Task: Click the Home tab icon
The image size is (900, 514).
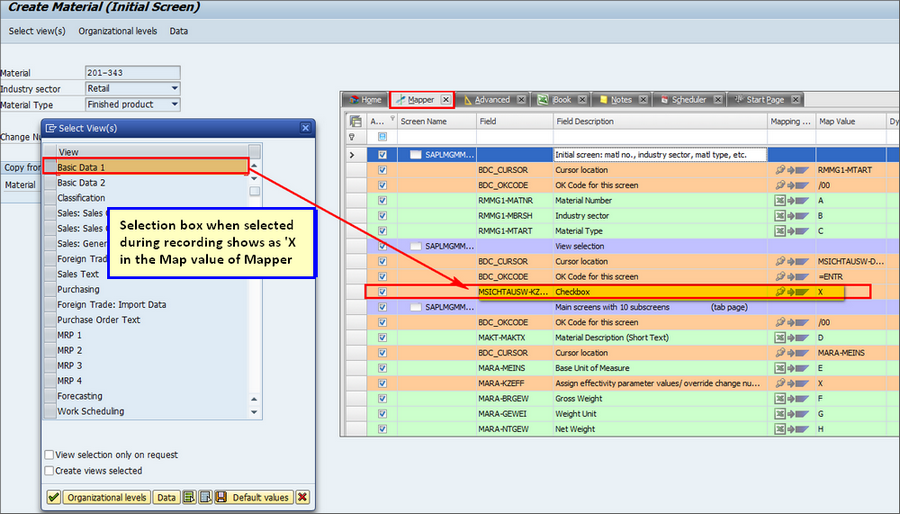Action: pyautogui.click(x=354, y=100)
